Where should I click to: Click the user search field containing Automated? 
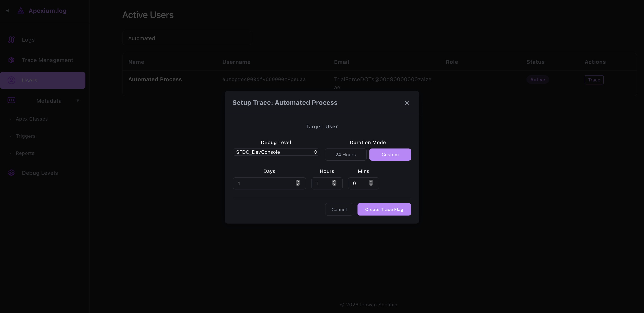click(x=187, y=38)
